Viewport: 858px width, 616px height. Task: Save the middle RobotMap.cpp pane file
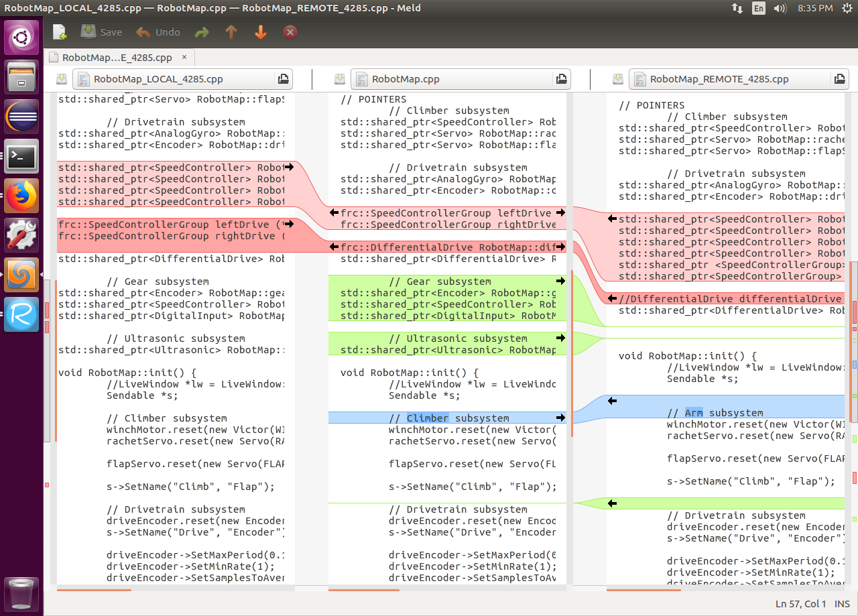pos(340,79)
